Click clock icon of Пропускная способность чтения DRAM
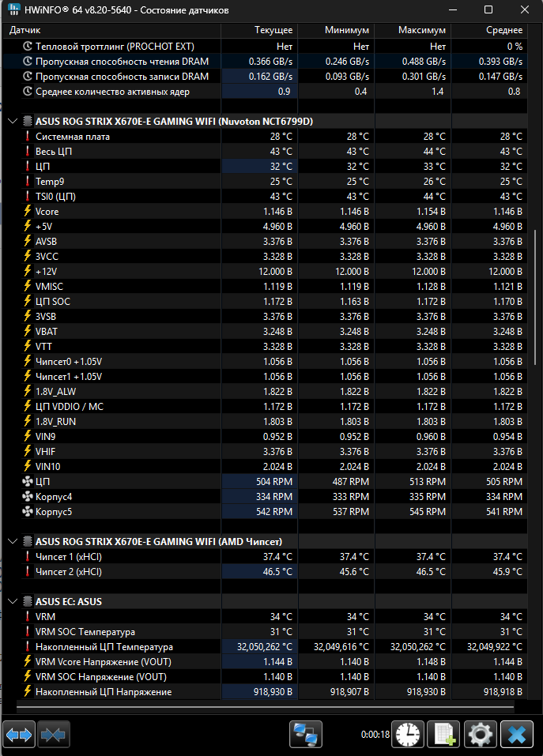This screenshot has height=756, width=543. 28,62
